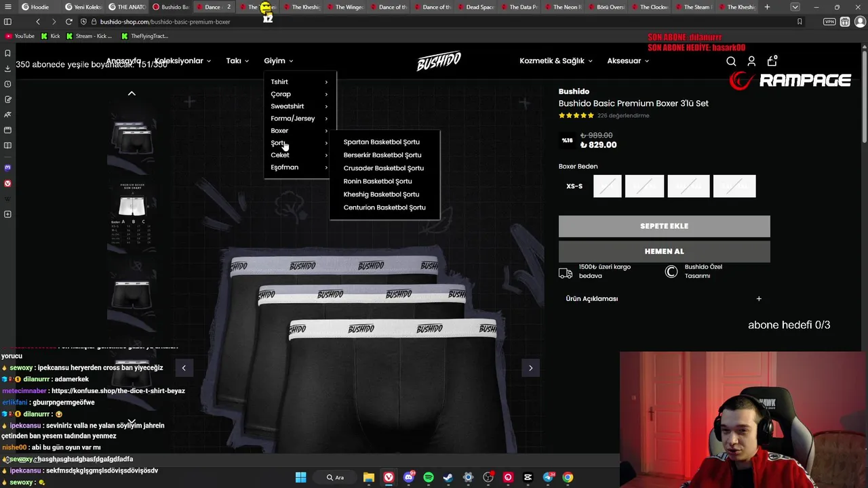Open the Tshirt submenu

coord(299,82)
